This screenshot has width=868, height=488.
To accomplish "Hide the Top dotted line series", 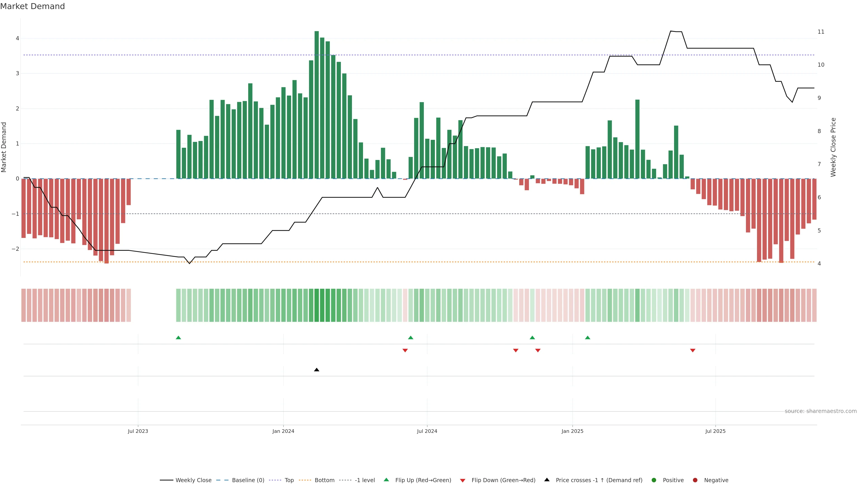I will click(x=289, y=480).
